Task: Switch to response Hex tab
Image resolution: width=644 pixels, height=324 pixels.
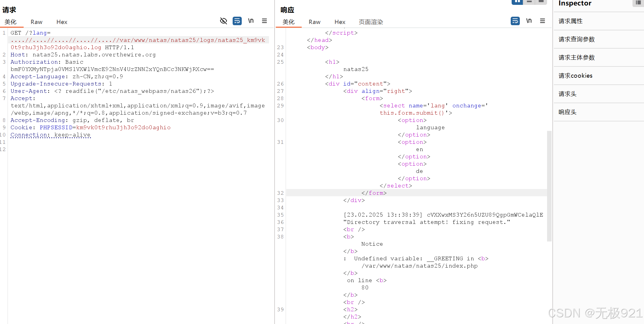Action: tap(340, 22)
